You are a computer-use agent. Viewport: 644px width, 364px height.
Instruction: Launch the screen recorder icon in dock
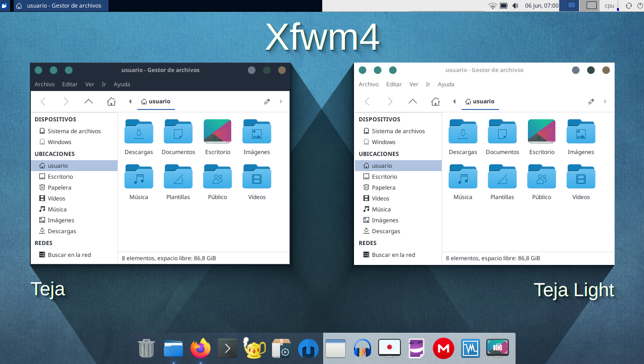(390, 348)
